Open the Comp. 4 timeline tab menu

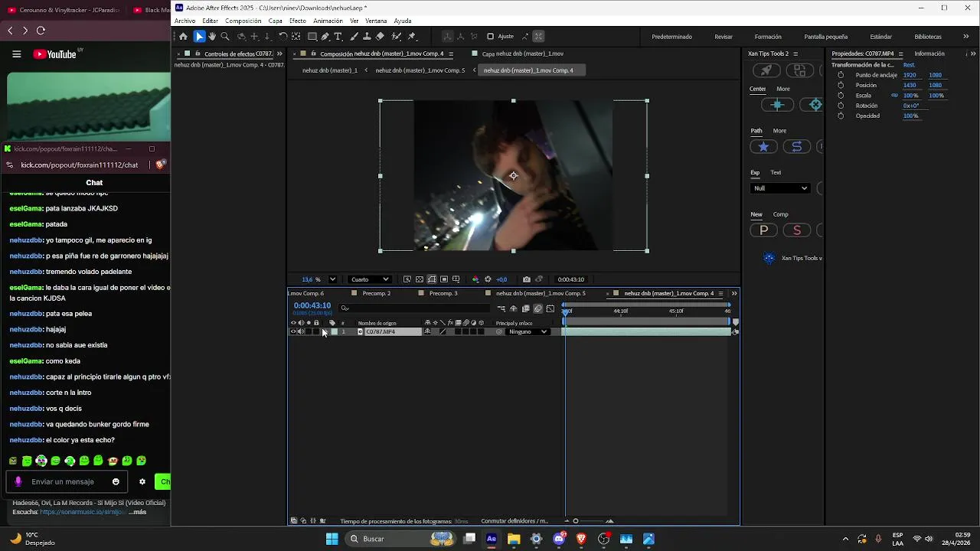pos(720,293)
